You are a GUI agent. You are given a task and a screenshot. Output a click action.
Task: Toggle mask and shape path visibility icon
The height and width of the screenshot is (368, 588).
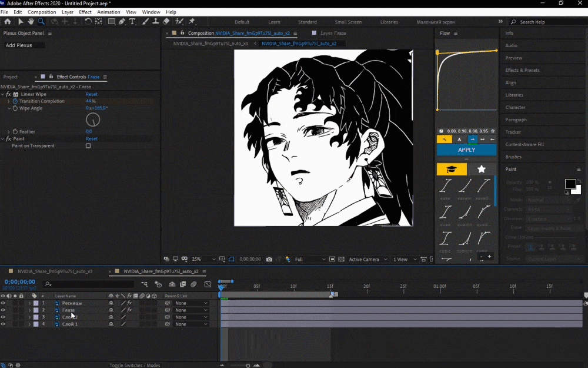tap(231, 259)
